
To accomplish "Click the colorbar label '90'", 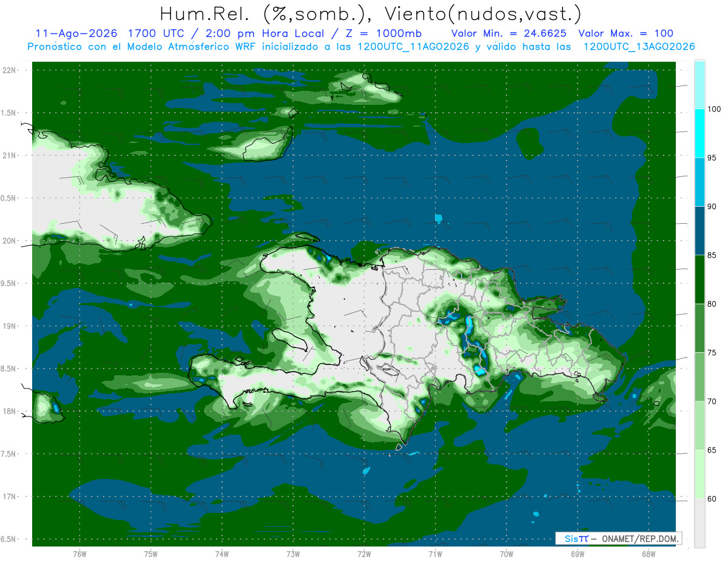I will coord(713,207).
